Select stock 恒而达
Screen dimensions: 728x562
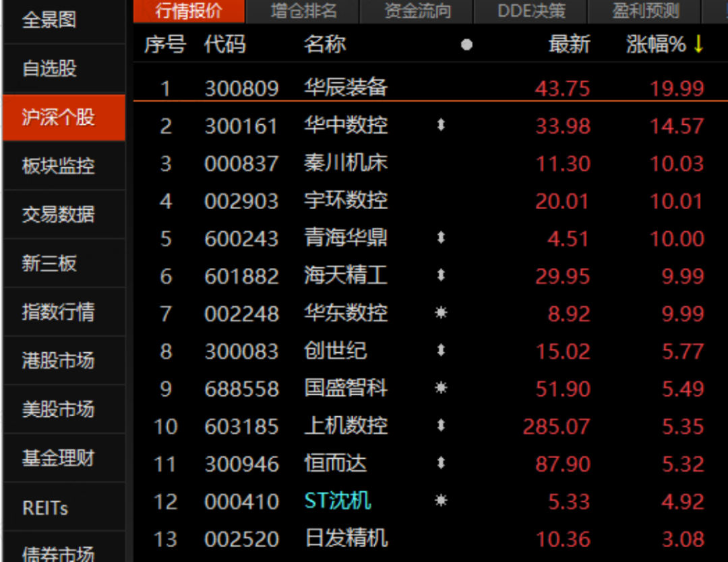[x=335, y=463]
